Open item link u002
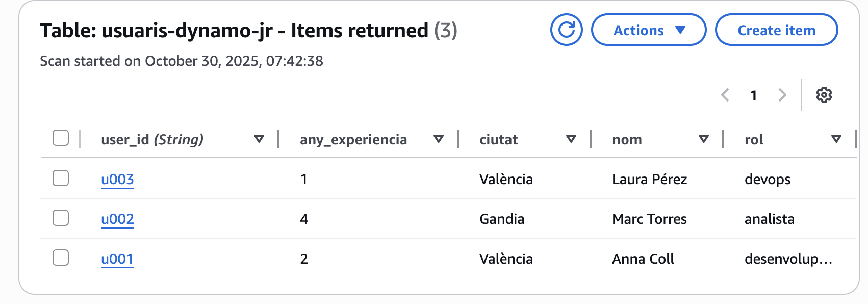 (x=117, y=219)
